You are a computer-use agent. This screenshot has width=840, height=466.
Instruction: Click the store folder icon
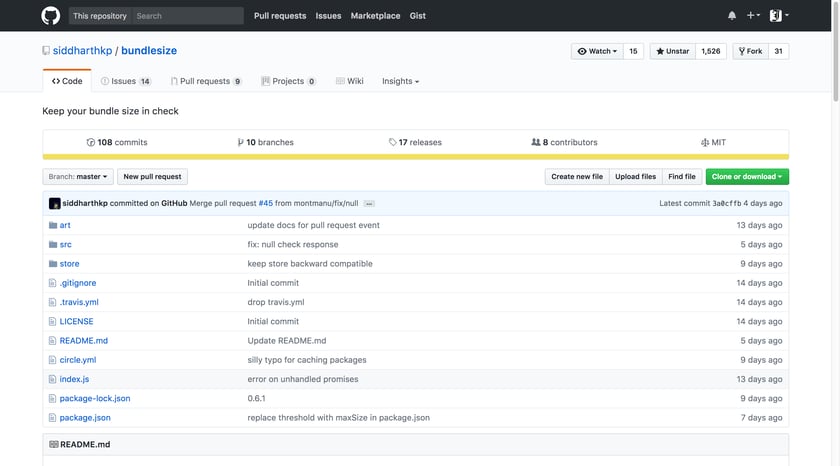[52, 264]
